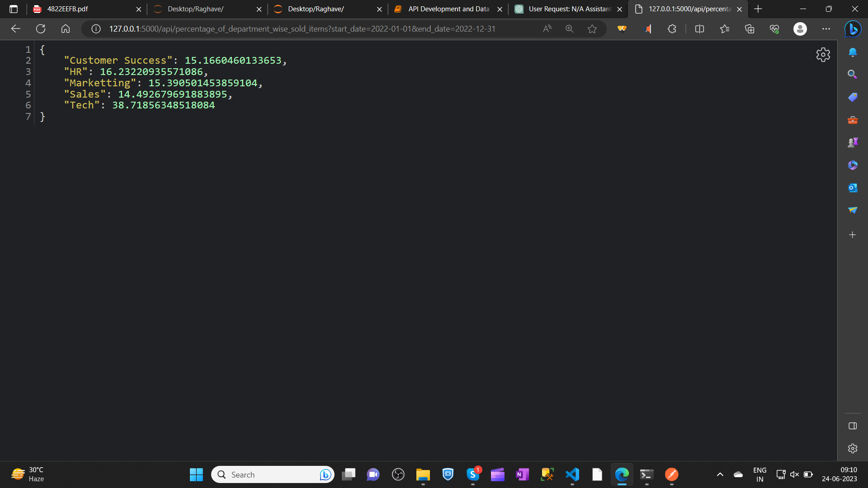Open browser Extensions puzzle icon
The height and width of the screenshot is (488, 868).
click(x=672, y=29)
